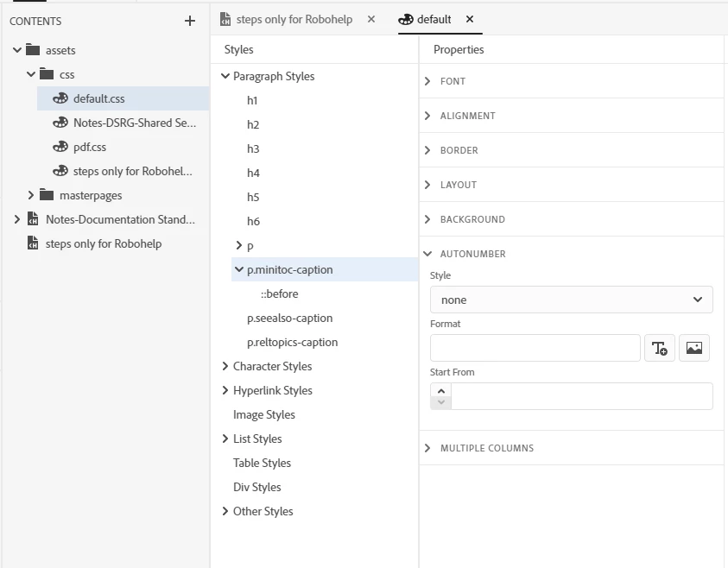Click the add new content plus icon

pos(190,21)
